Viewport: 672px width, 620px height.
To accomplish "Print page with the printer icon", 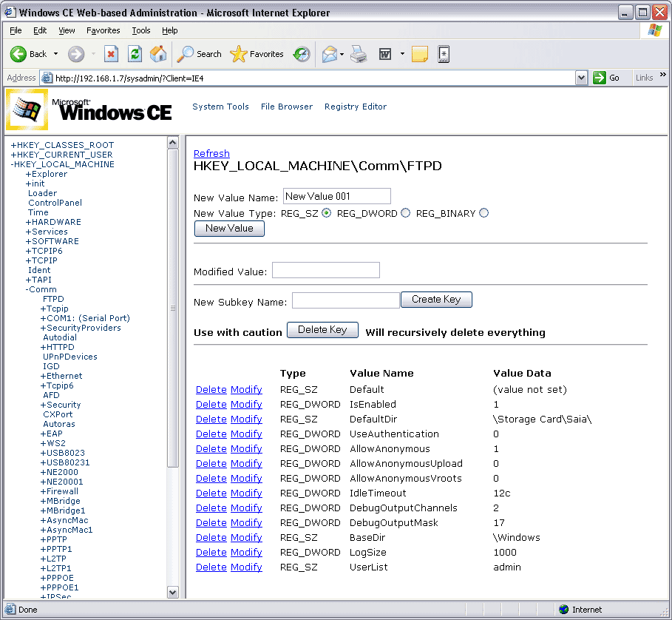I will [359, 54].
